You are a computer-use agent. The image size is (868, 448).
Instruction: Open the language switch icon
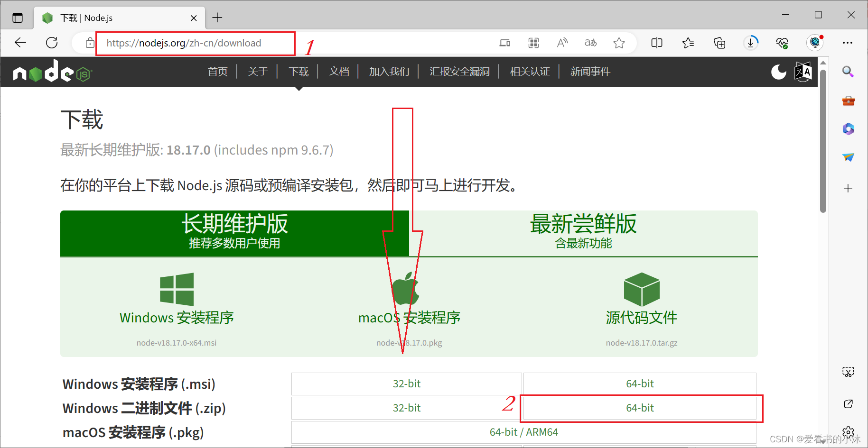point(803,72)
